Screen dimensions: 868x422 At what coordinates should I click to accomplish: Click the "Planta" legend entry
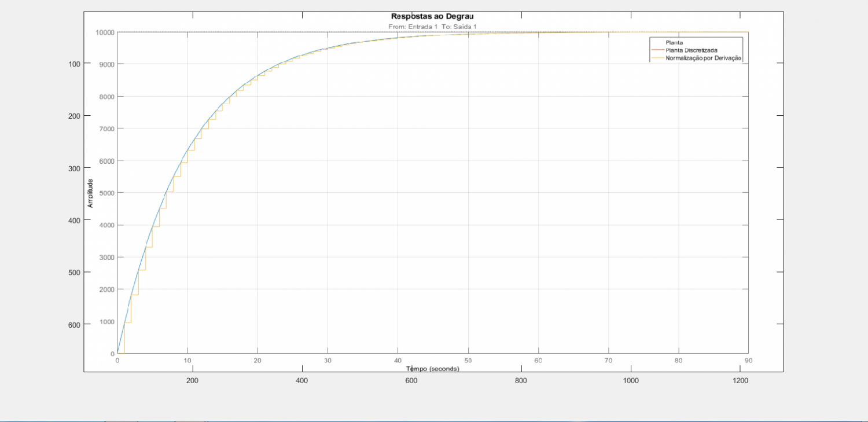click(x=674, y=43)
